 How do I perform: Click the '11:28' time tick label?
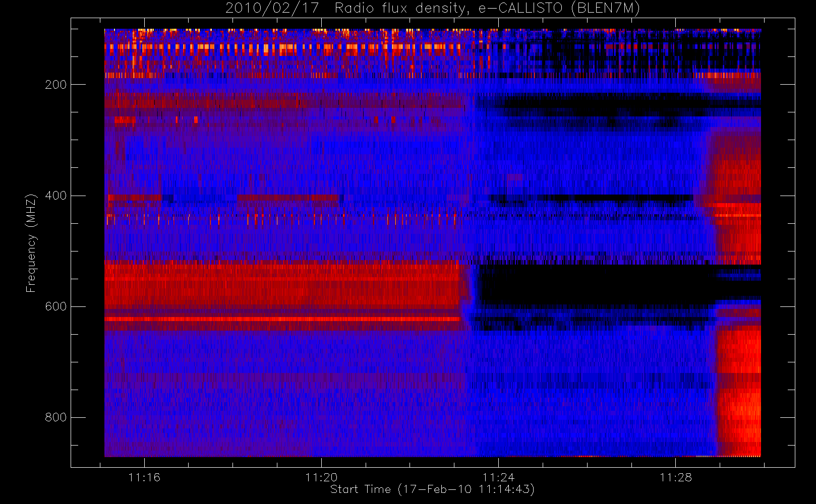(675, 477)
